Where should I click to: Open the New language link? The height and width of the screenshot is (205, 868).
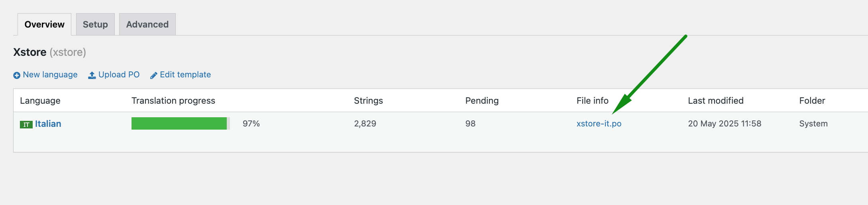click(50, 75)
